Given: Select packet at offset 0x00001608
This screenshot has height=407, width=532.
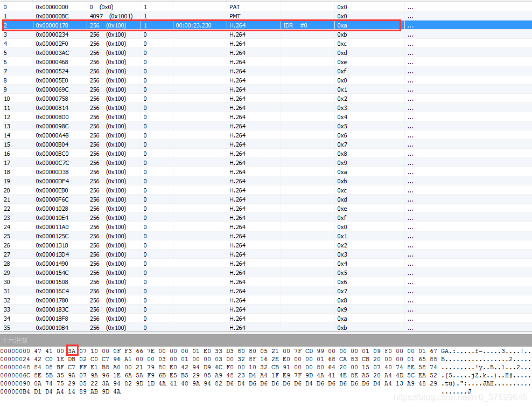Looking at the screenshot, I should tap(266, 282).
